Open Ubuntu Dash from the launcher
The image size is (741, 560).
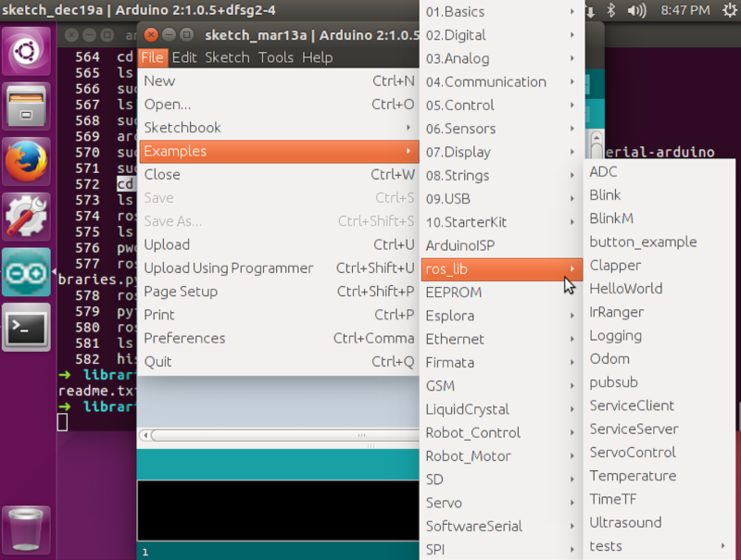(27, 51)
